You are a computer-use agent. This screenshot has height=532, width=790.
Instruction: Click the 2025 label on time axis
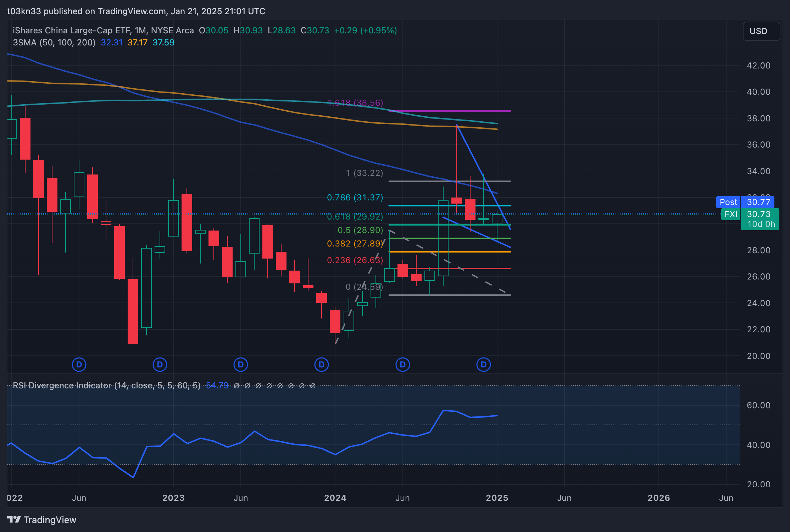pyautogui.click(x=497, y=498)
